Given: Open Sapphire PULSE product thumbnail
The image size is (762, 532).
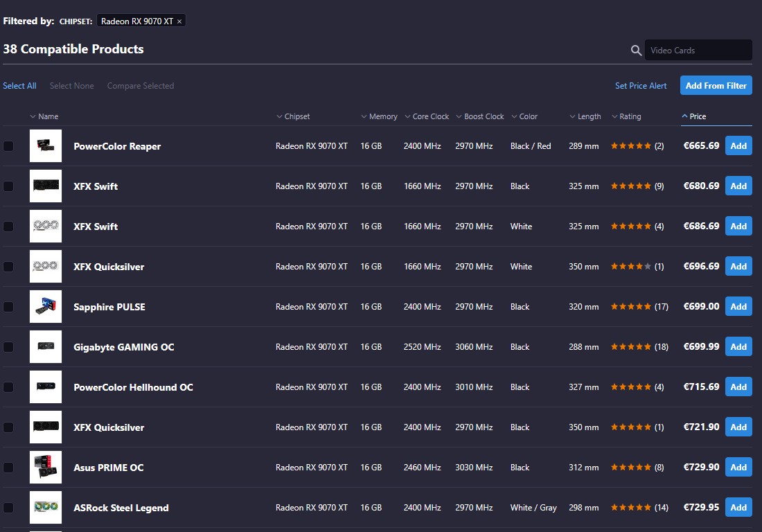Looking at the screenshot, I should 46,307.
